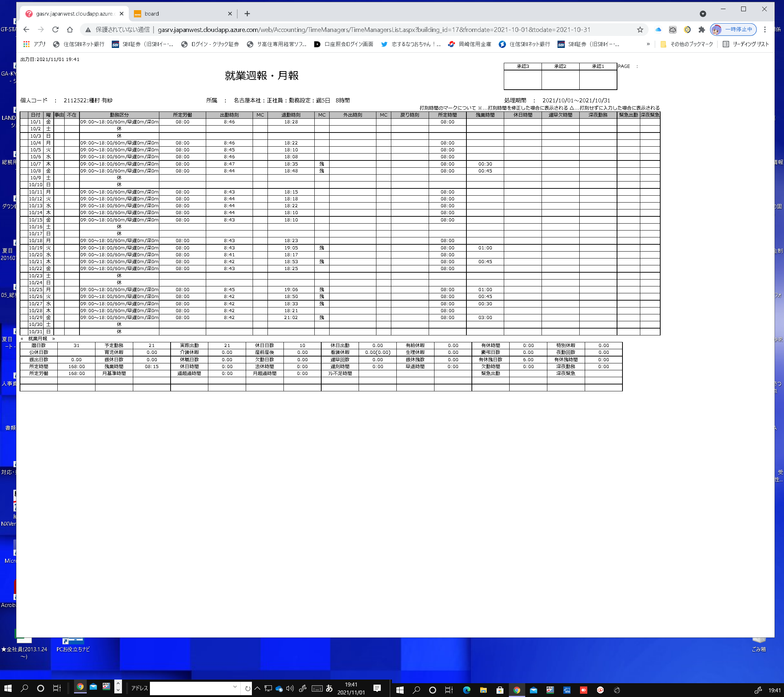The image size is (784, 697).
Task: Bookmark this page with star icon
Action: pos(640,29)
